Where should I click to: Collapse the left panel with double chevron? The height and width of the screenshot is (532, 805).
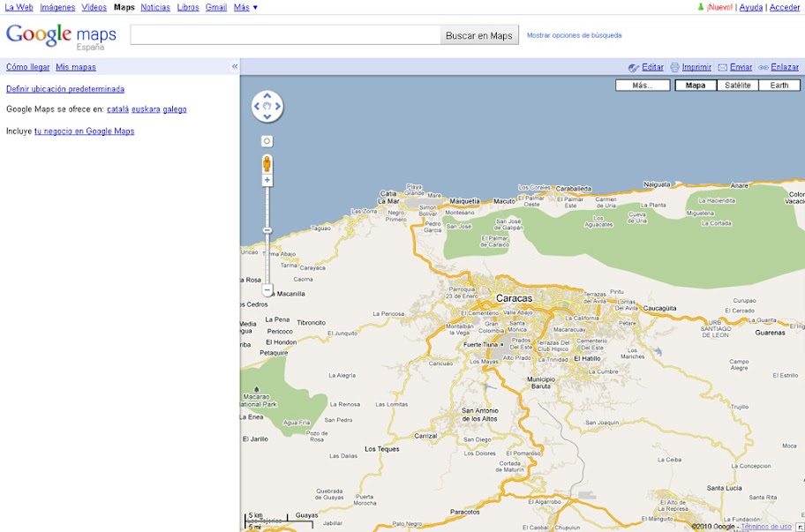235,66
